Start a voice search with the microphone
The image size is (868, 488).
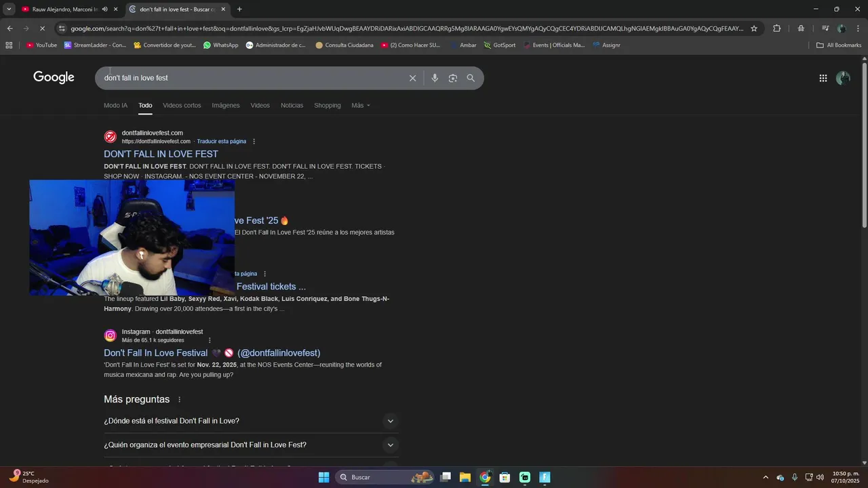tap(435, 78)
